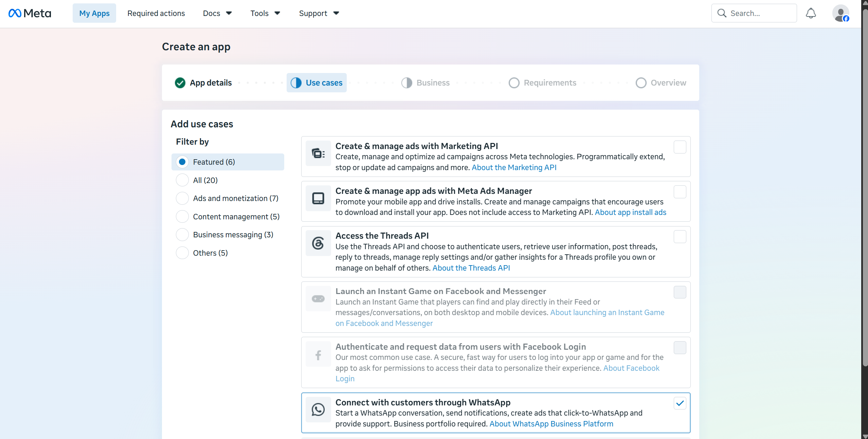Click the WhatsApp logo icon
868x439 pixels.
click(318, 409)
